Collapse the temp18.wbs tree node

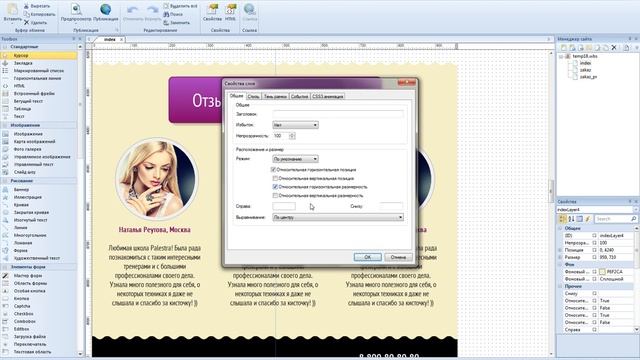click(x=561, y=56)
